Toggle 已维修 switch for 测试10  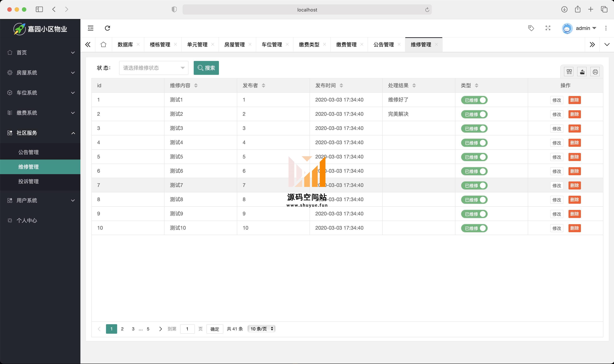(x=474, y=228)
